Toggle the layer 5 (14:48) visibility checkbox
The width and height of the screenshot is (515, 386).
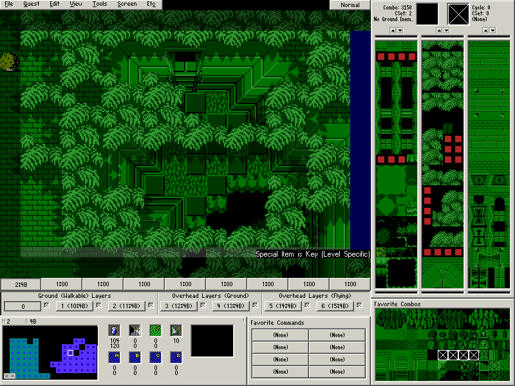pos(307,305)
